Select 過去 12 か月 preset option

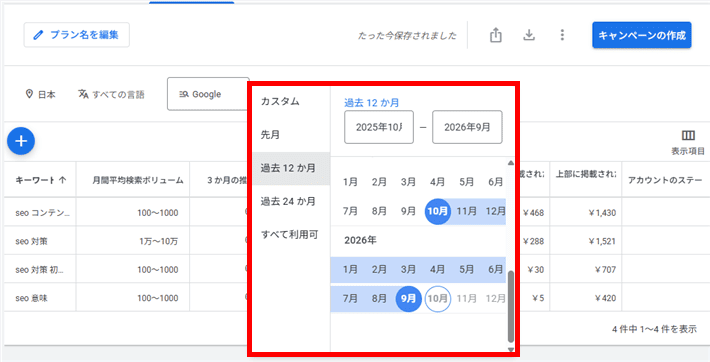[x=291, y=168]
